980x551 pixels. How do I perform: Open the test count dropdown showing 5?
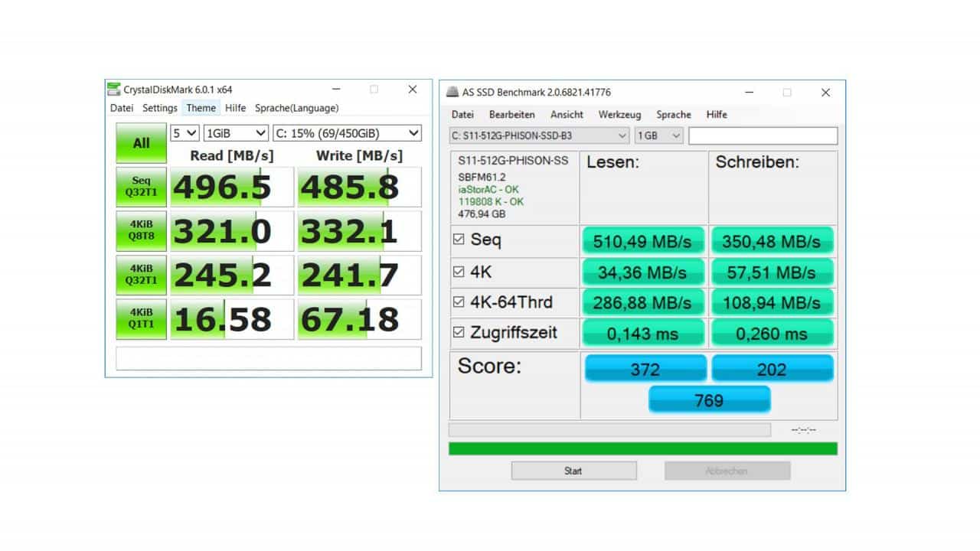point(184,132)
